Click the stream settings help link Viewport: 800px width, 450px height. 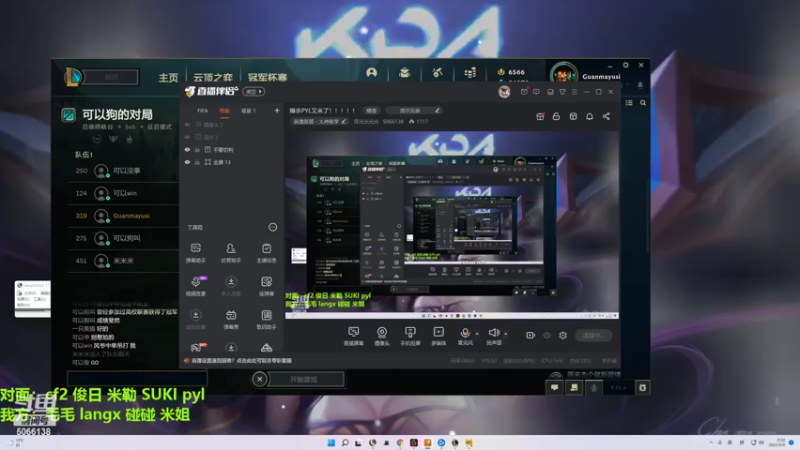(x=241, y=361)
